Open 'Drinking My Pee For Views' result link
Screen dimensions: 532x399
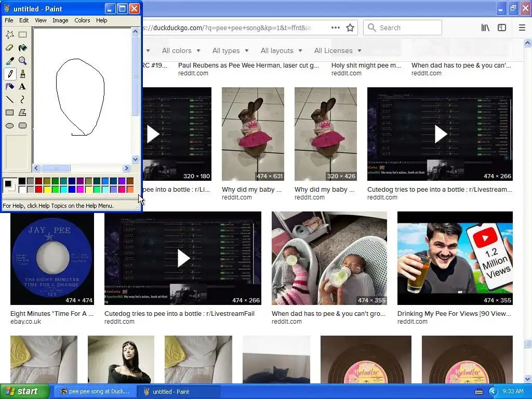[x=454, y=313]
